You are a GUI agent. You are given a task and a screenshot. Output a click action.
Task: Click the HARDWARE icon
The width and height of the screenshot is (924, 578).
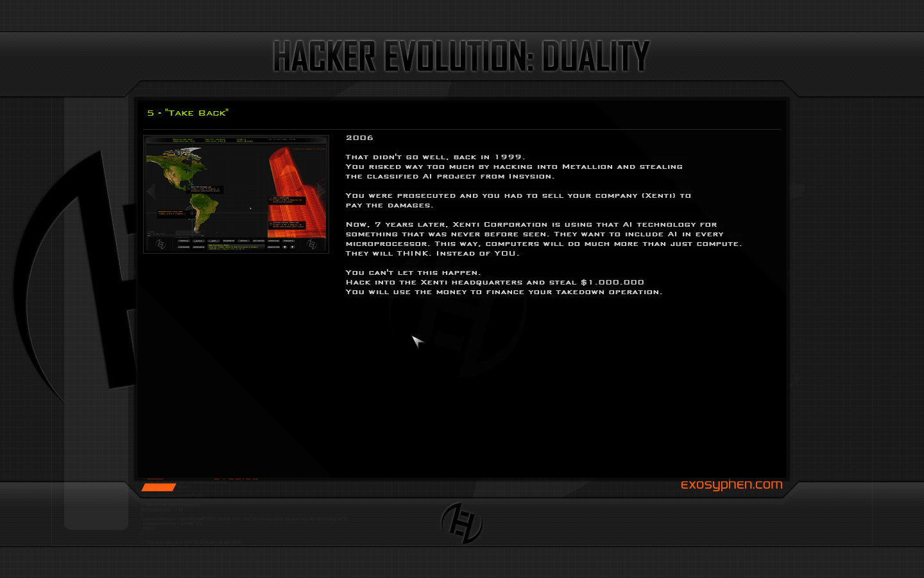pos(184,247)
